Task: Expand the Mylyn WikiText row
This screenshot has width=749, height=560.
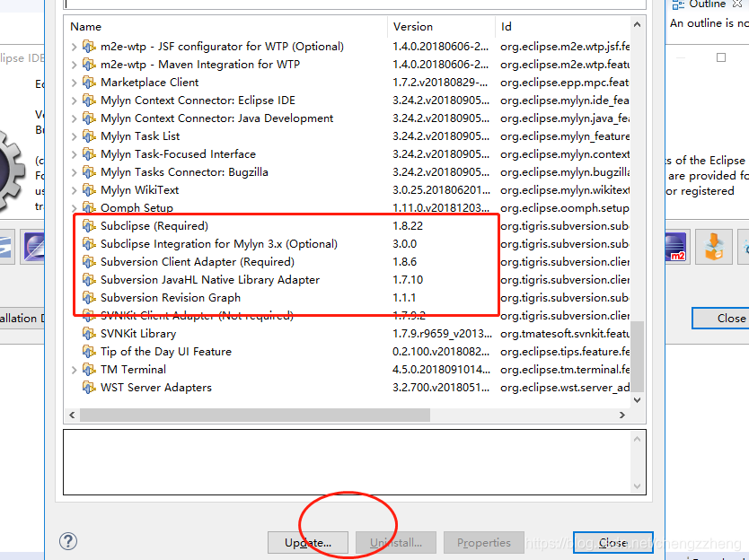Action: pos(74,190)
